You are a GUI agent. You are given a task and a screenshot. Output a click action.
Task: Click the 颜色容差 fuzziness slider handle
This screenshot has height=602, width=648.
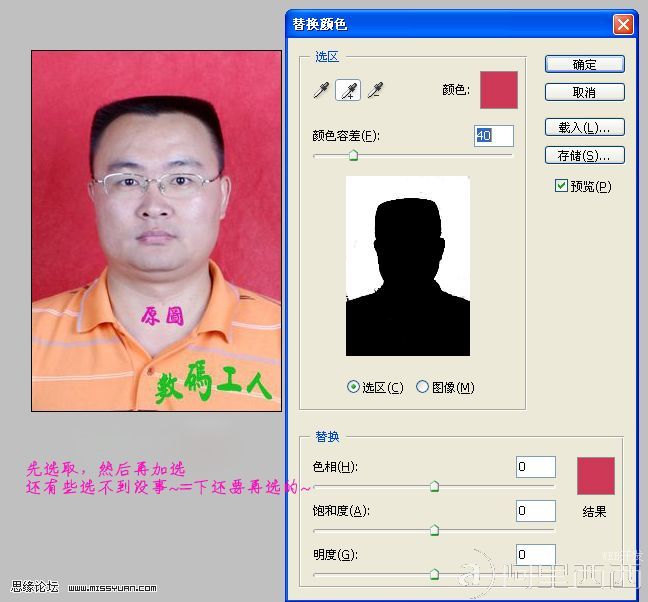[x=353, y=155]
